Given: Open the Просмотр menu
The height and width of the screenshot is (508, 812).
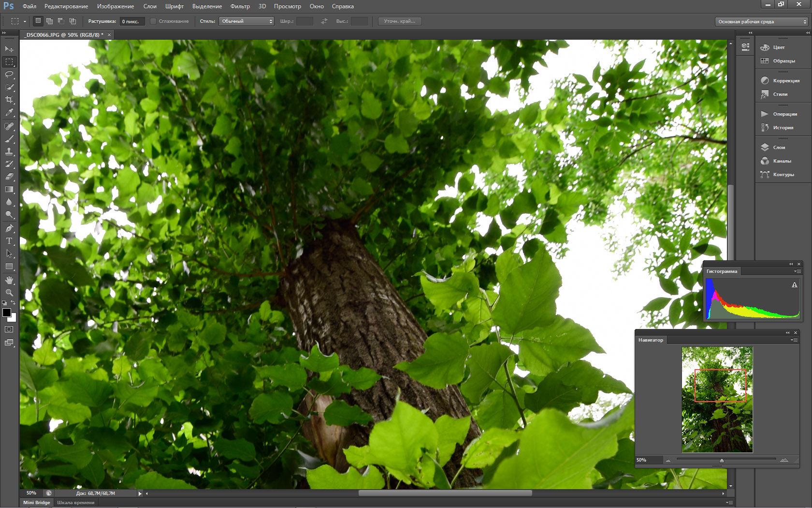Looking at the screenshot, I should (288, 6).
